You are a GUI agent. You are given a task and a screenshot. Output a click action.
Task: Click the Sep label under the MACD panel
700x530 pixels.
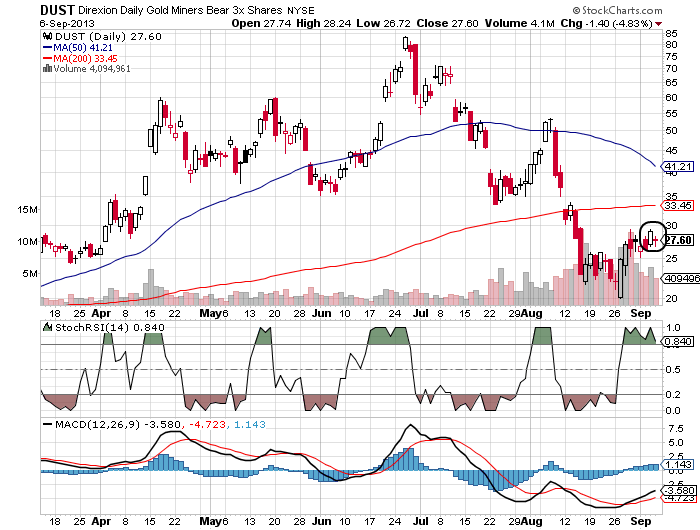(641, 521)
